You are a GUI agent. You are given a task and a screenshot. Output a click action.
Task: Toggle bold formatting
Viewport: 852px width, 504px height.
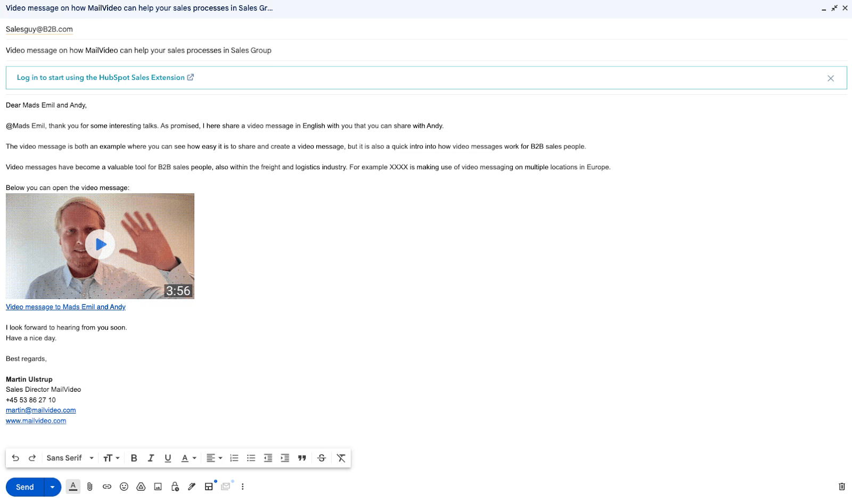134,458
